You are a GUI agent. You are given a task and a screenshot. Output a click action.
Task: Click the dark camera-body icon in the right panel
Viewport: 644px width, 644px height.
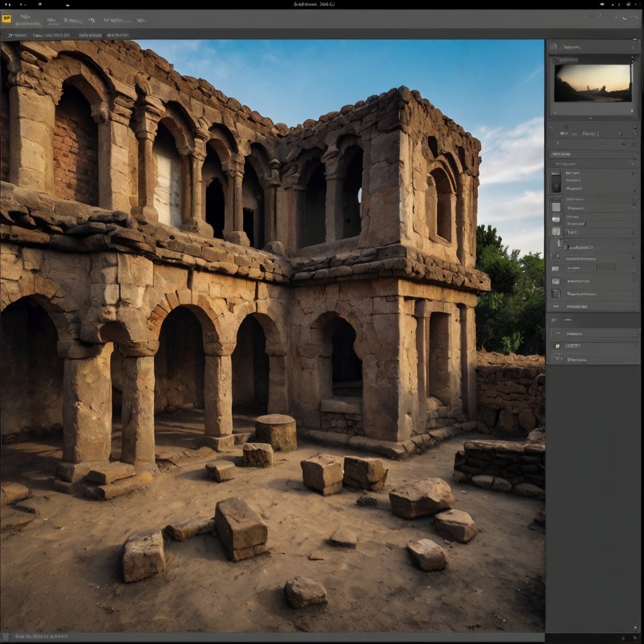[x=555, y=182]
